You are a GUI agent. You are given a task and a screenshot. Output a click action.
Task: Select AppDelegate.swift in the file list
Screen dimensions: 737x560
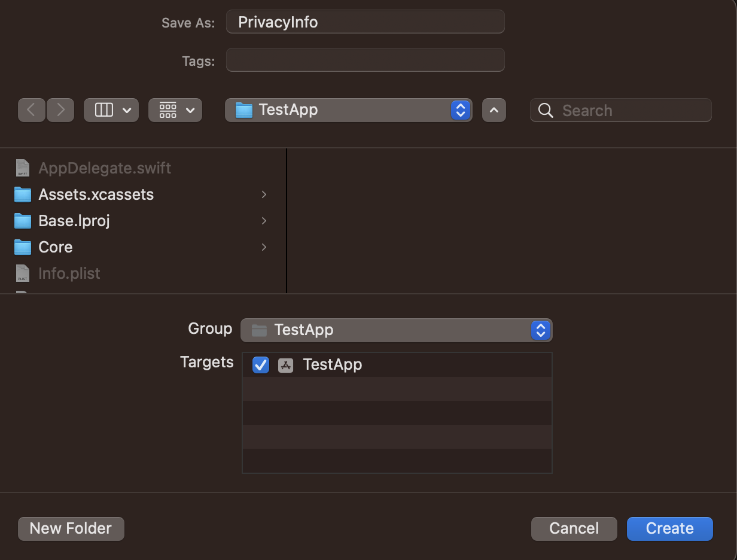click(143, 168)
